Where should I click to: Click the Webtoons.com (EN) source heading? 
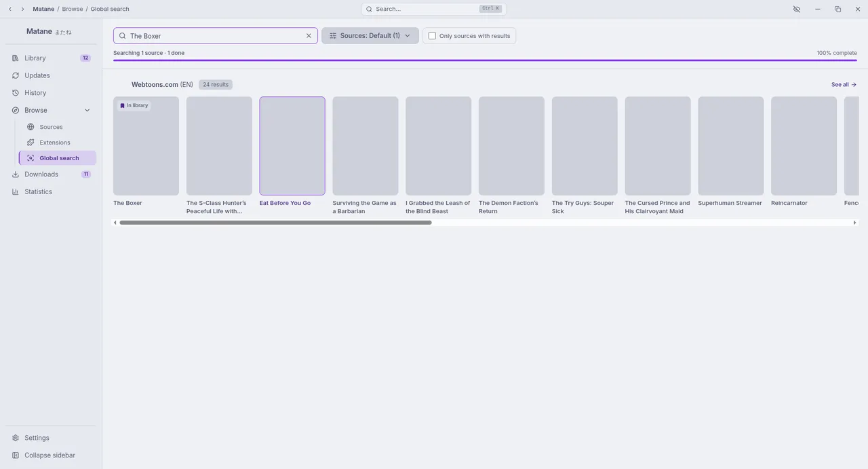pyautogui.click(x=162, y=85)
